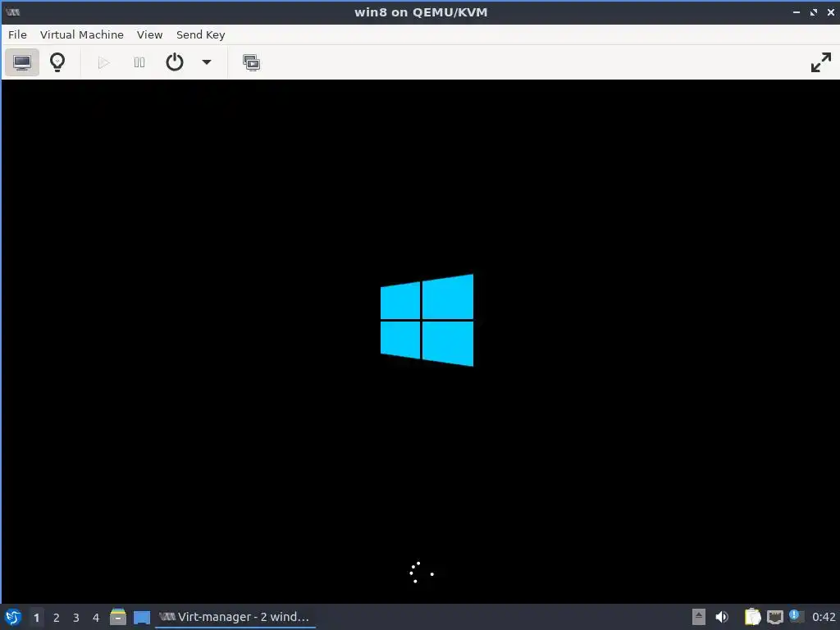Switch to workspace 1

(x=36, y=618)
